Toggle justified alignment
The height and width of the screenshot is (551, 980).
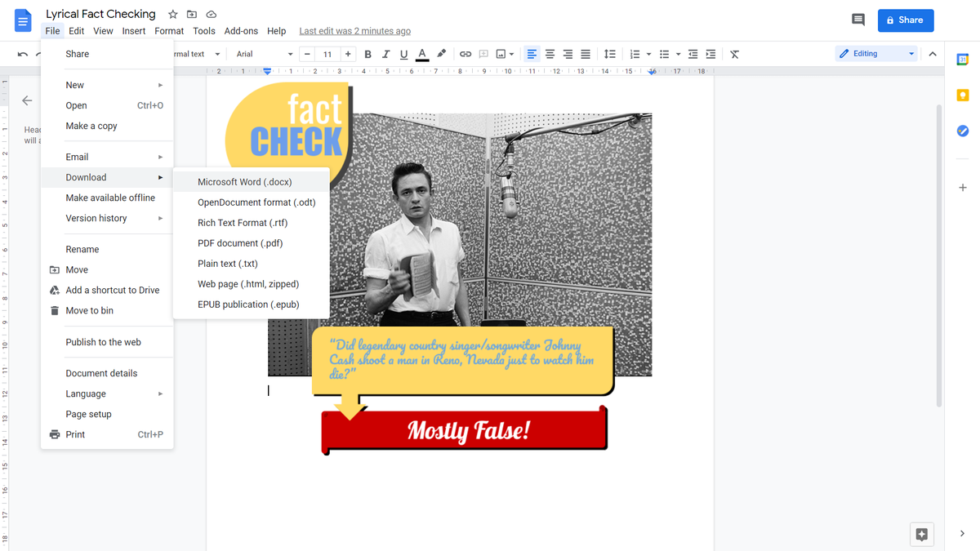(585, 53)
